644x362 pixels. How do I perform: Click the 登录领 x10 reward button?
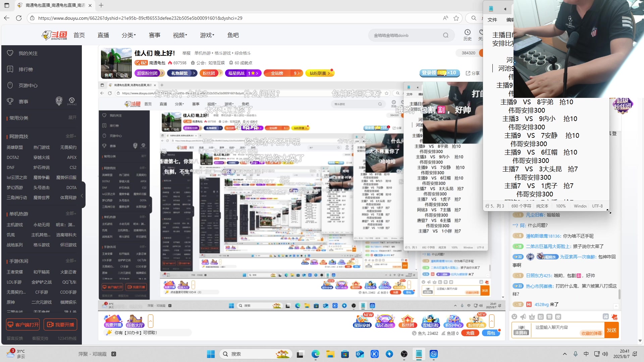pyautogui.click(x=439, y=73)
